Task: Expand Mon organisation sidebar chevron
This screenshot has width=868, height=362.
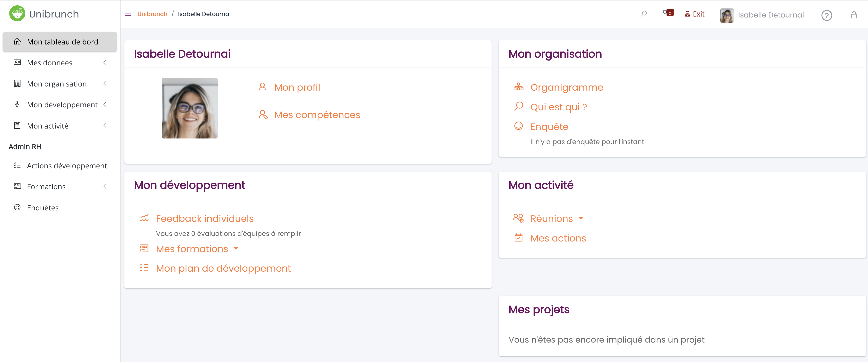Action: 105,83
